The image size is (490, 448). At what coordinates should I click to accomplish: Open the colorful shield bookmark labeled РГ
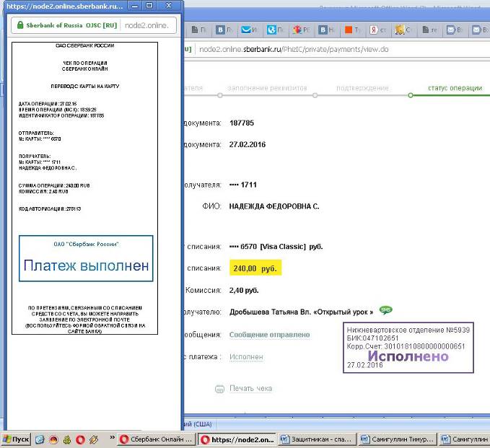[x=297, y=30]
